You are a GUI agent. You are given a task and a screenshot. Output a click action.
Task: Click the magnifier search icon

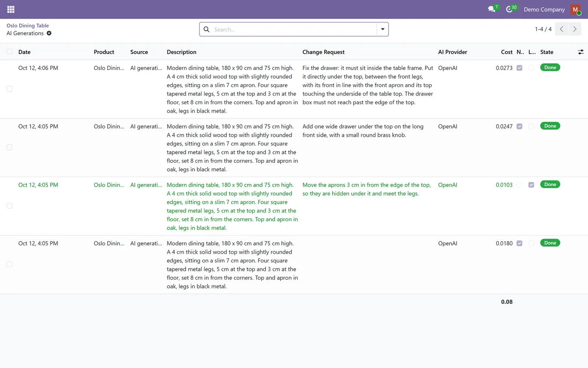(207, 29)
